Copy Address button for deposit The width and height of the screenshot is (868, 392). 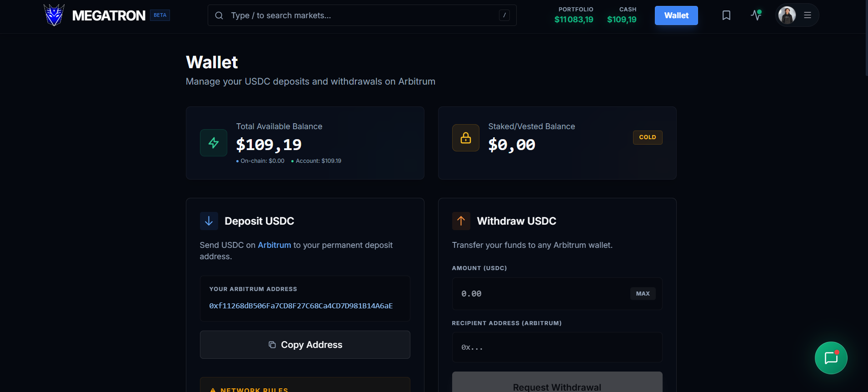pos(305,345)
